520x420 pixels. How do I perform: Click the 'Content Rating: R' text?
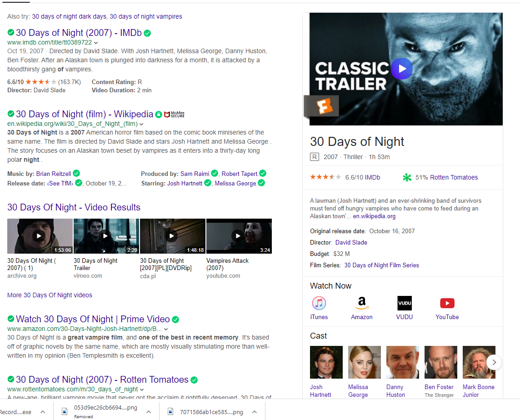(117, 82)
